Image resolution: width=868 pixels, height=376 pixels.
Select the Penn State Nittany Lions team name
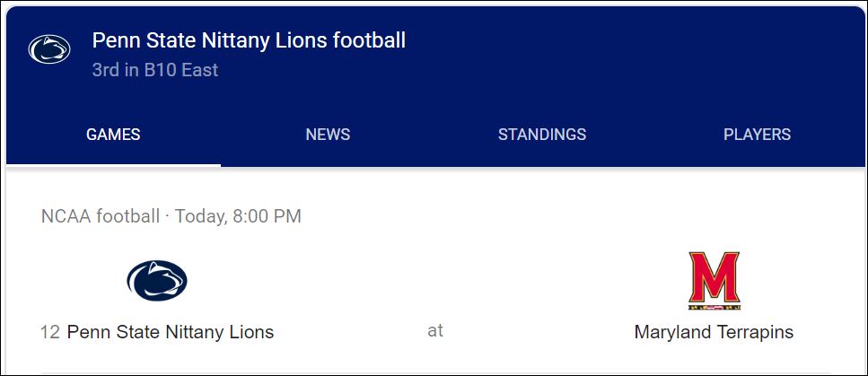(171, 332)
